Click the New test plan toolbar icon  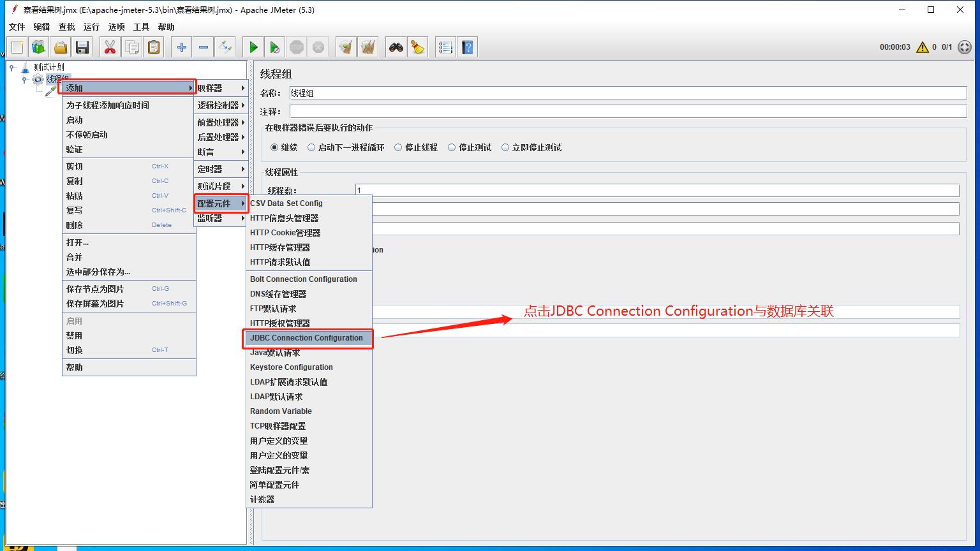point(17,47)
